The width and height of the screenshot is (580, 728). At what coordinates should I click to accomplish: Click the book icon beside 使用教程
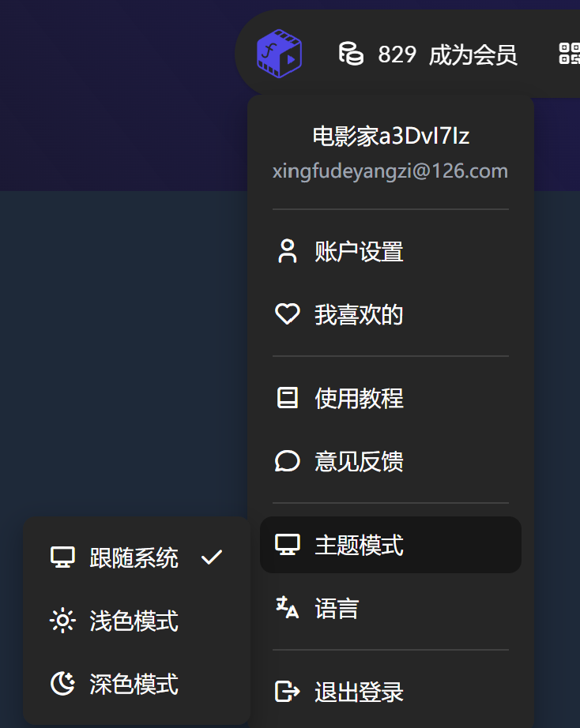click(287, 398)
